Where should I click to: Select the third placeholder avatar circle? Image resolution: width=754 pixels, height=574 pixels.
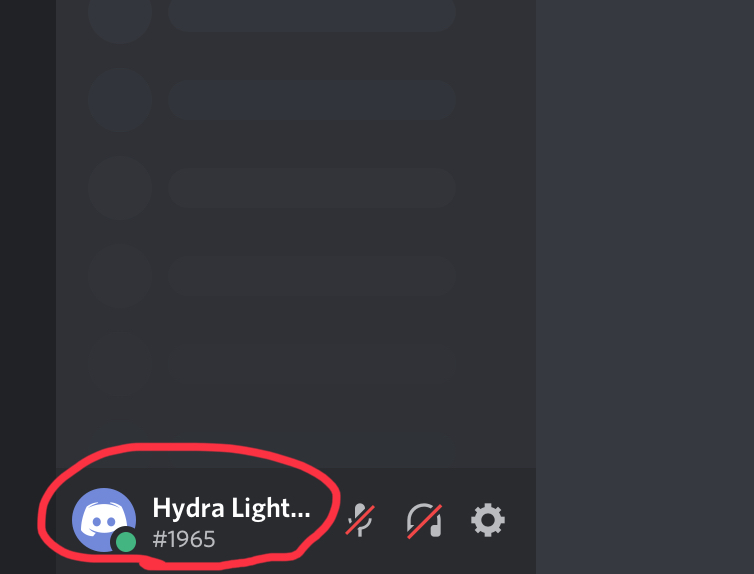tap(120, 187)
